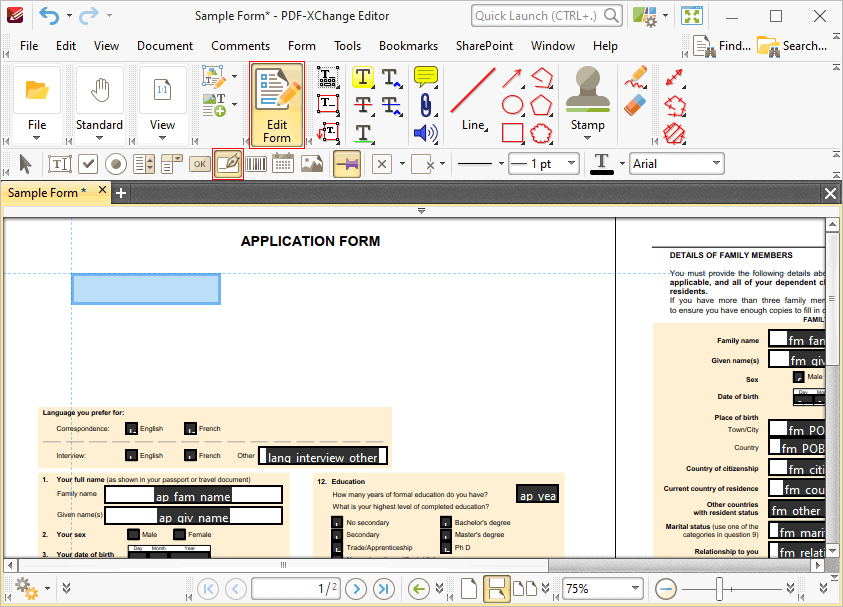
Task: Toggle single page layout mode
Action: point(469,588)
